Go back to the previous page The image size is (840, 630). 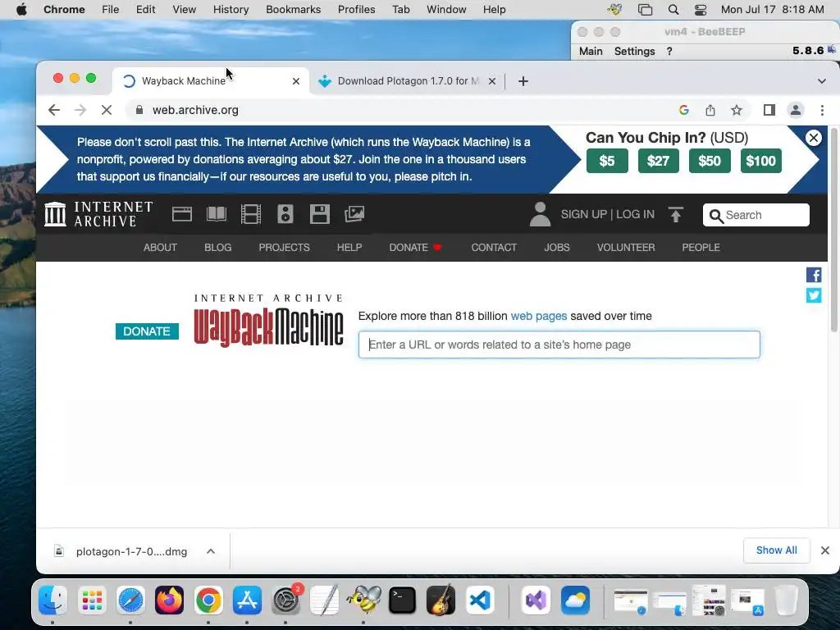click(54, 110)
